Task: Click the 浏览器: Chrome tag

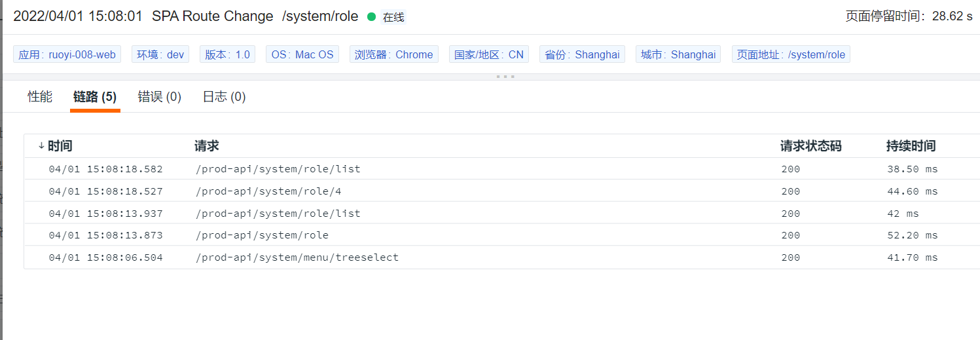Action: (x=394, y=54)
